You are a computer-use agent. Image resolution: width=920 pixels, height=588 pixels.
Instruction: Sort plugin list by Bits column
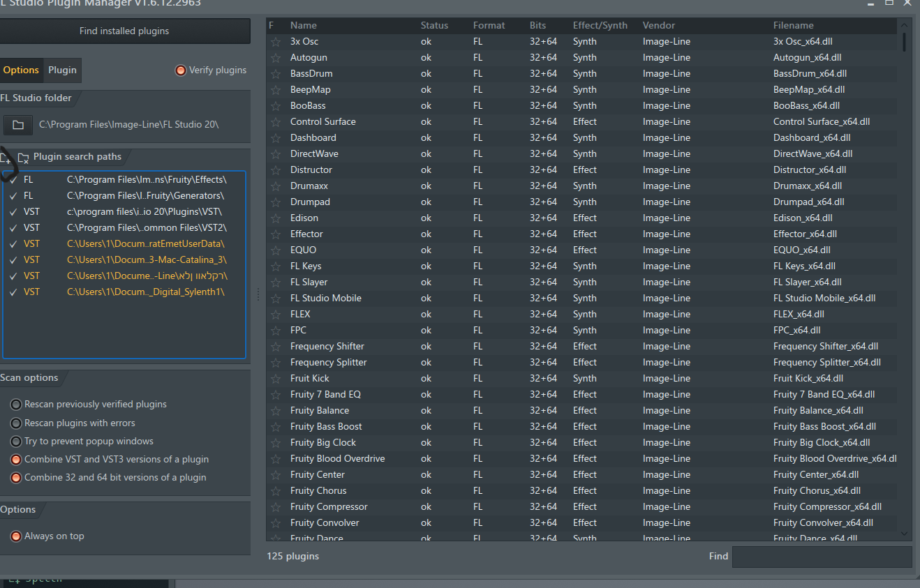[537, 26]
